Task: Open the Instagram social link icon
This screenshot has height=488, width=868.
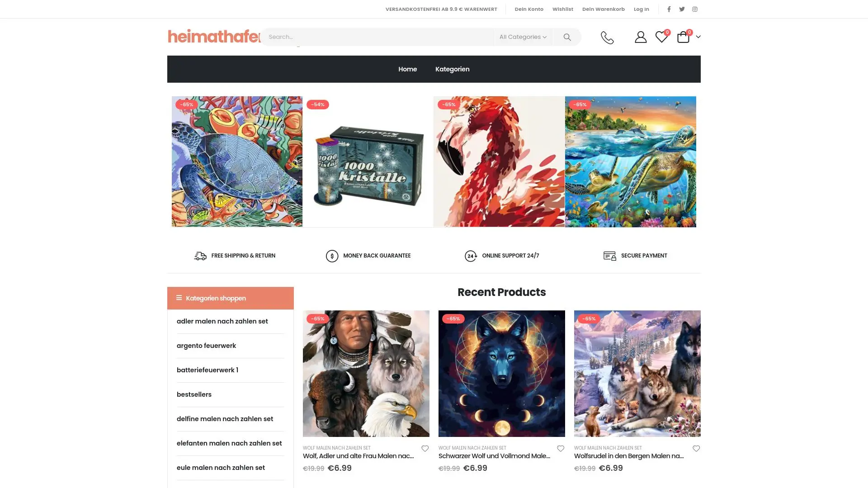Action: (x=695, y=9)
